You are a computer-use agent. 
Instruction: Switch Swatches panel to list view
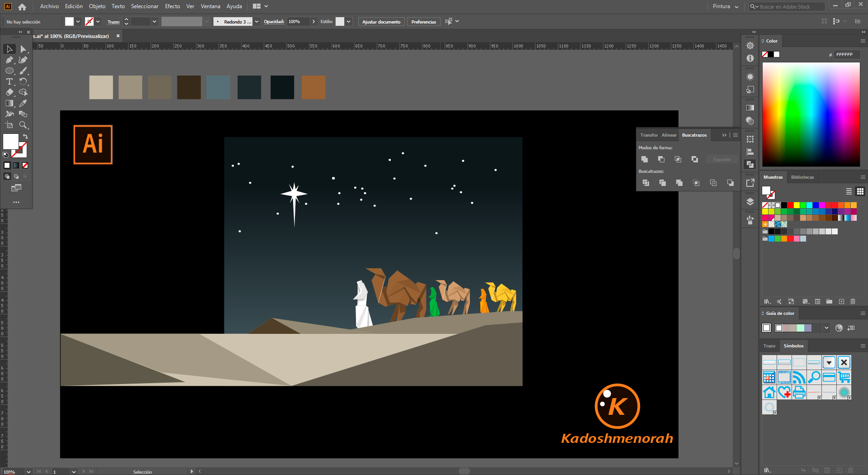click(x=849, y=191)
